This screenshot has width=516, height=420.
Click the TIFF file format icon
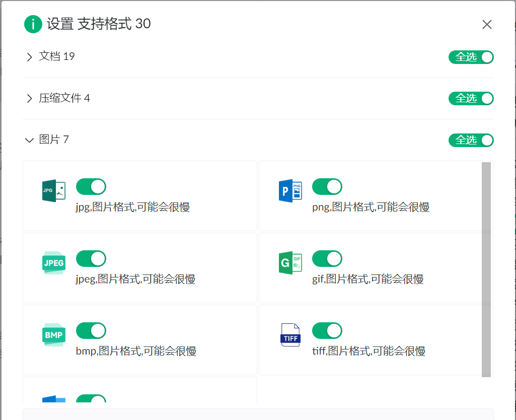[290, 335]
